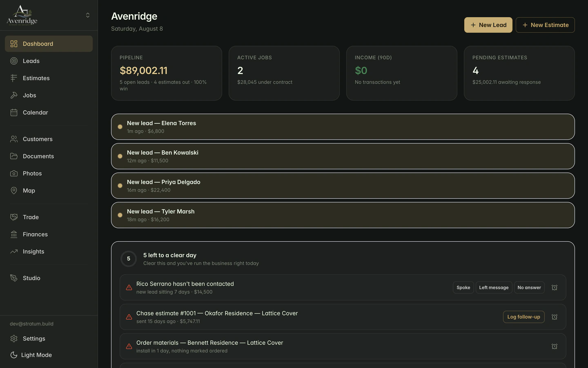Image resolution: width=588 pixels, height=368 pixels.
Task: Click the New Estimate button
Action: [545, 25]
